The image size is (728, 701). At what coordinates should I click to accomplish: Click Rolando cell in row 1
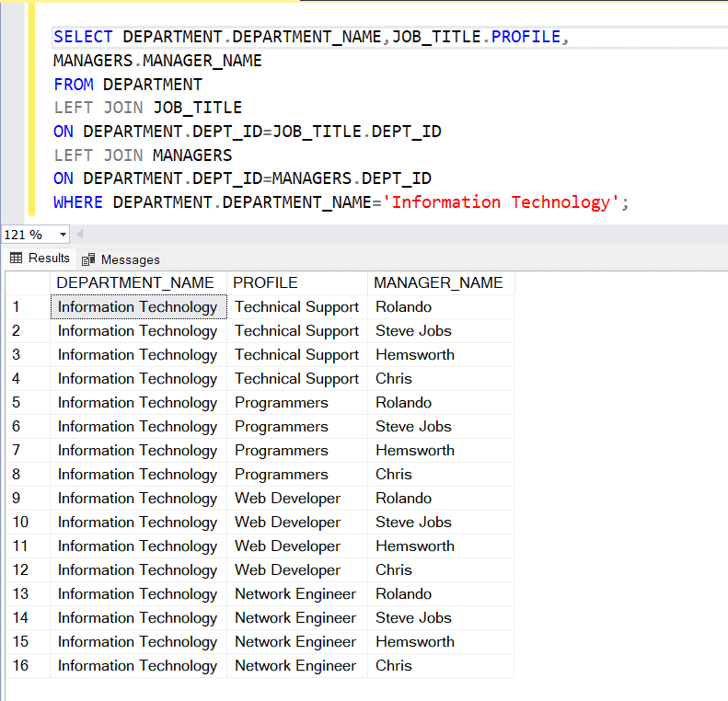coord(441,306)
